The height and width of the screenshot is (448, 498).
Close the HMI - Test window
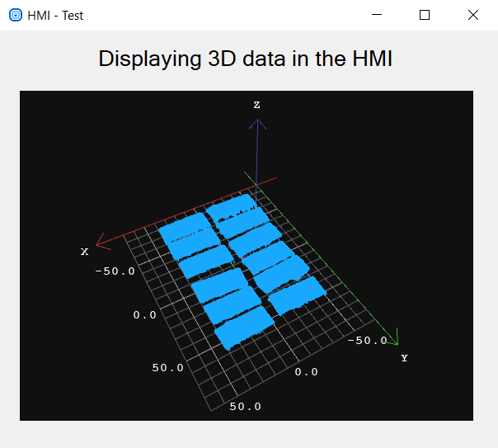pos(472,15)
